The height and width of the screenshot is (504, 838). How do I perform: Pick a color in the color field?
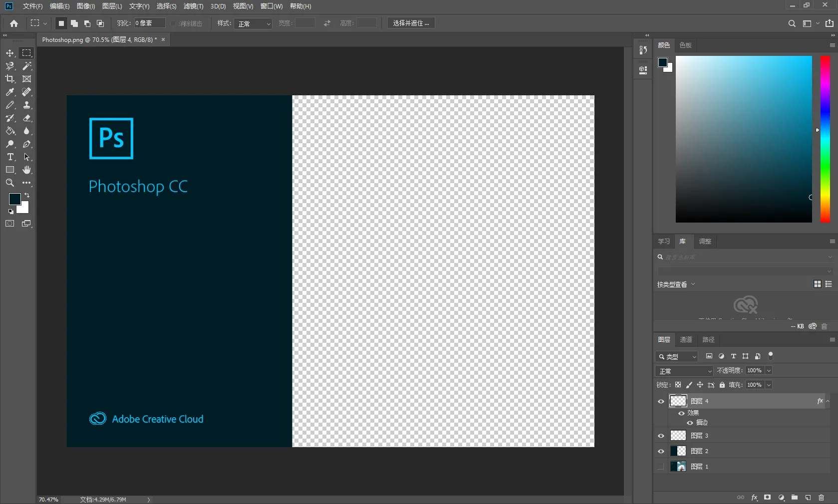tap(744, 139)
